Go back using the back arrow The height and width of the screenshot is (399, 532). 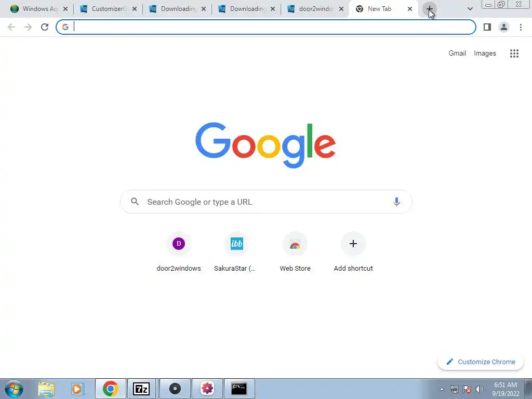(x=11, y=27)
